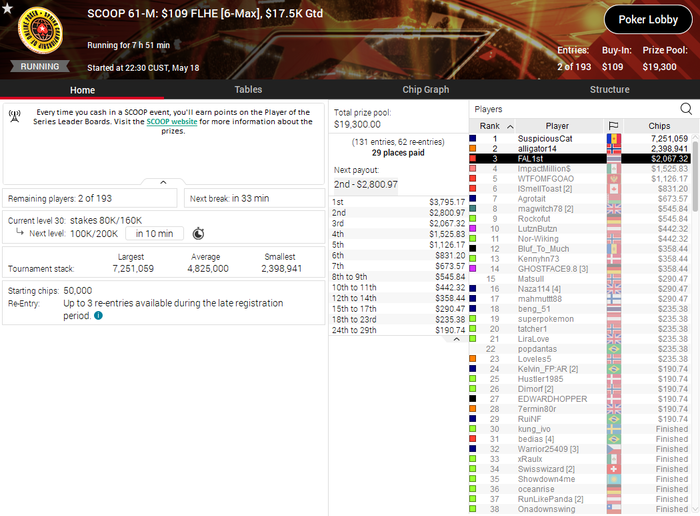Click the Next break in 33 min box
This screenshot has width=700, height=516.
point(254,198)
